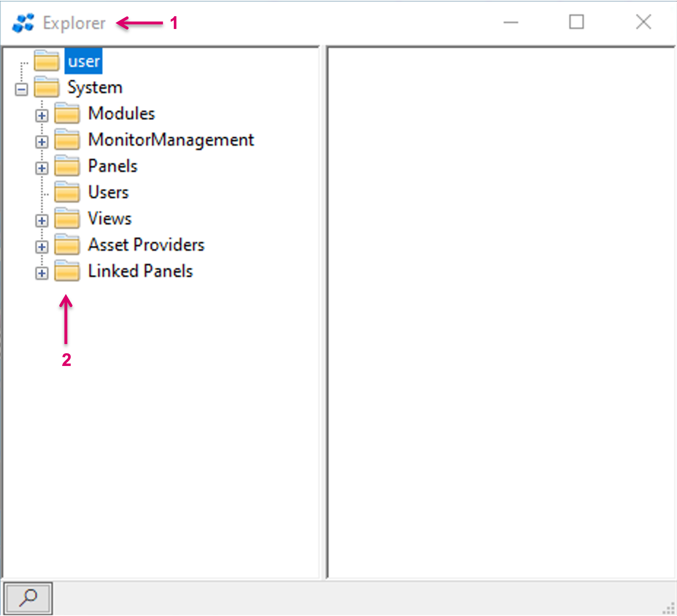Click the Asset Providers folder icon
677x616 pixels.
click(x=67, y=245)
